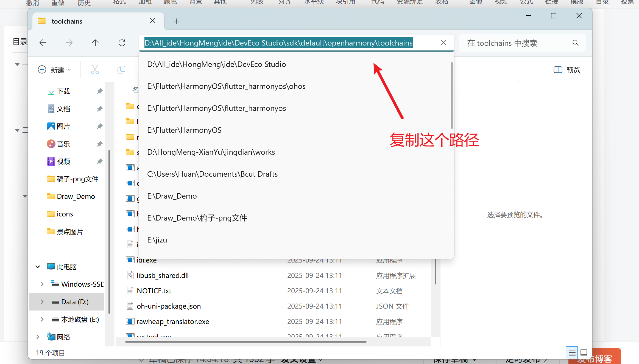Click the Cut scissors icon

click(95, 70)
